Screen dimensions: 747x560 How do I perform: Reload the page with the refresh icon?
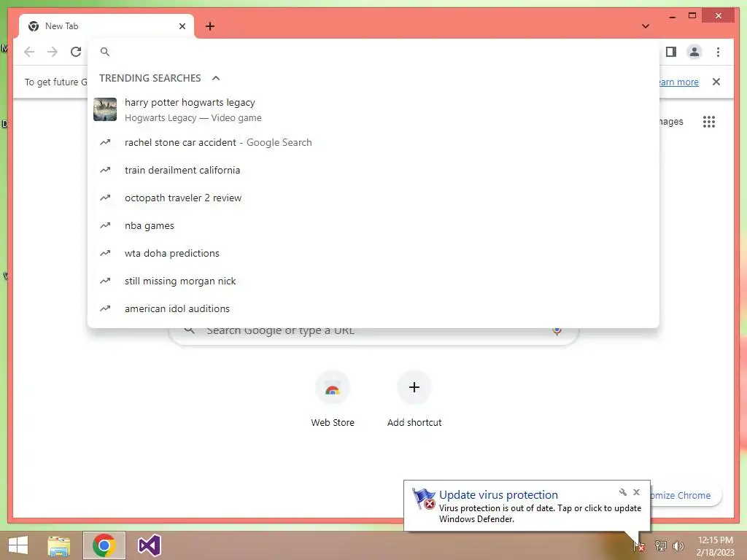click(76, 52)
